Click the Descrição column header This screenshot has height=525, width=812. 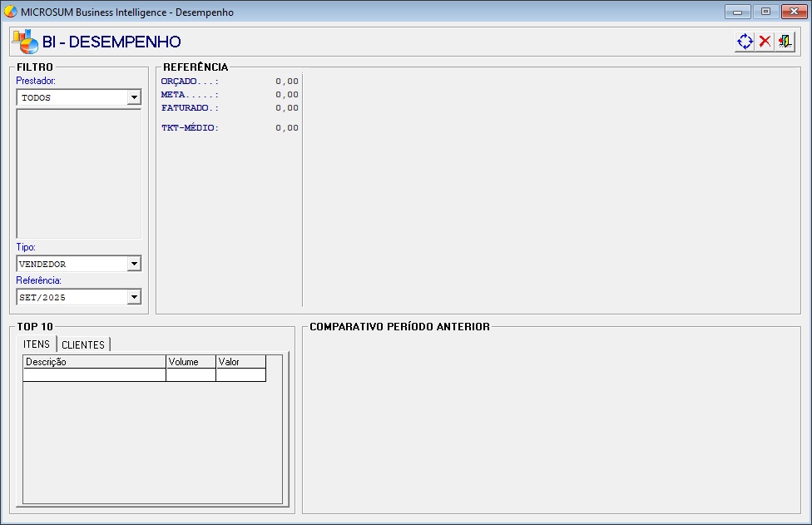pos(94,362)
